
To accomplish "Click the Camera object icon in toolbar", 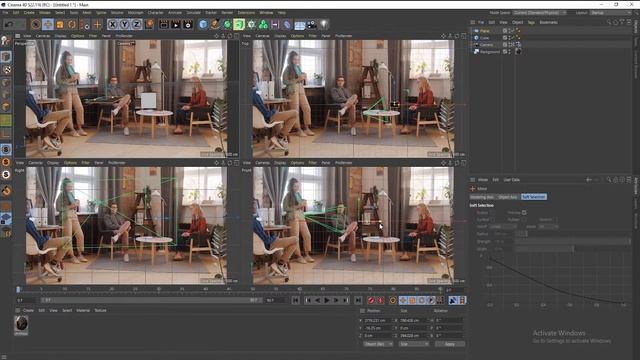I will (312, 24).
